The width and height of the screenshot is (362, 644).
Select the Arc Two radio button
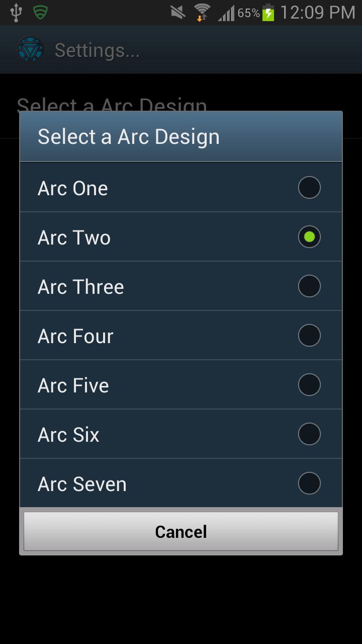click(309, 237)
